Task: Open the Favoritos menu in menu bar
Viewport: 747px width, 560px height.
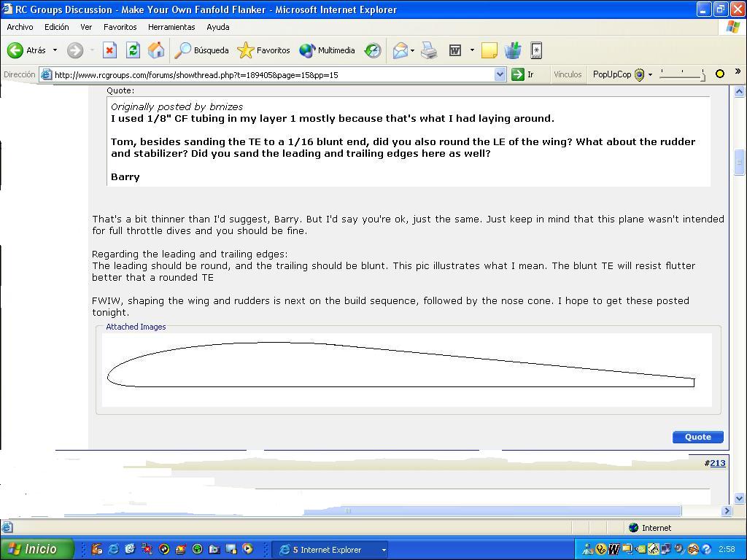Action: tap(120, 27)
